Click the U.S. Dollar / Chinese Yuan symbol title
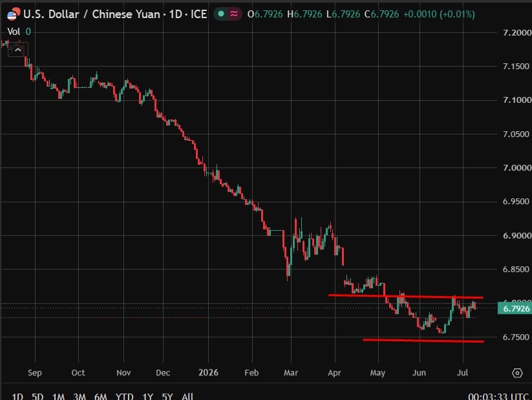The height and width of the screenshot is (400, 532). (115, 14)
